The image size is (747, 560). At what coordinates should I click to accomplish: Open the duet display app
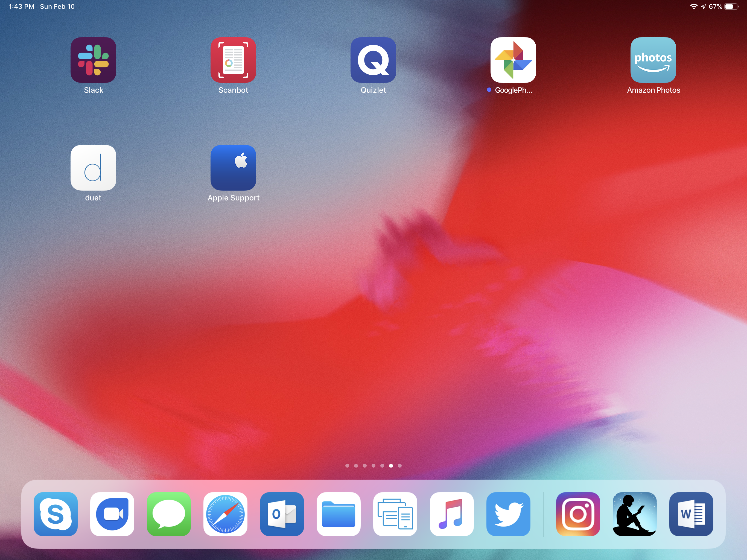tap(93, 168)
